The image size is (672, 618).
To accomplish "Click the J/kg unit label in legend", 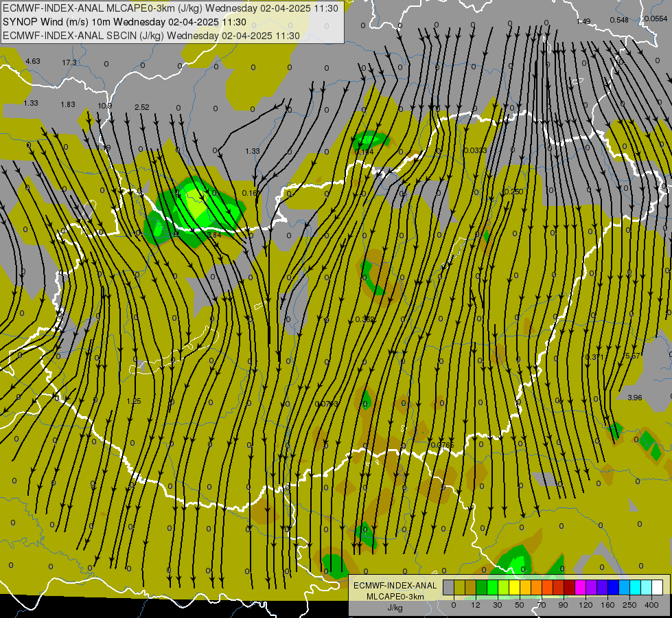I will coord(395,608).
